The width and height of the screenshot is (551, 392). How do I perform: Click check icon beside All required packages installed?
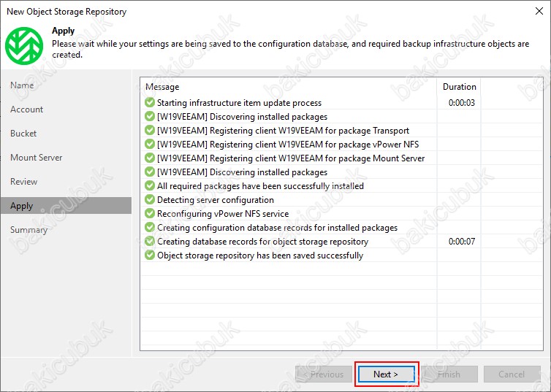(x=150, y=185)
